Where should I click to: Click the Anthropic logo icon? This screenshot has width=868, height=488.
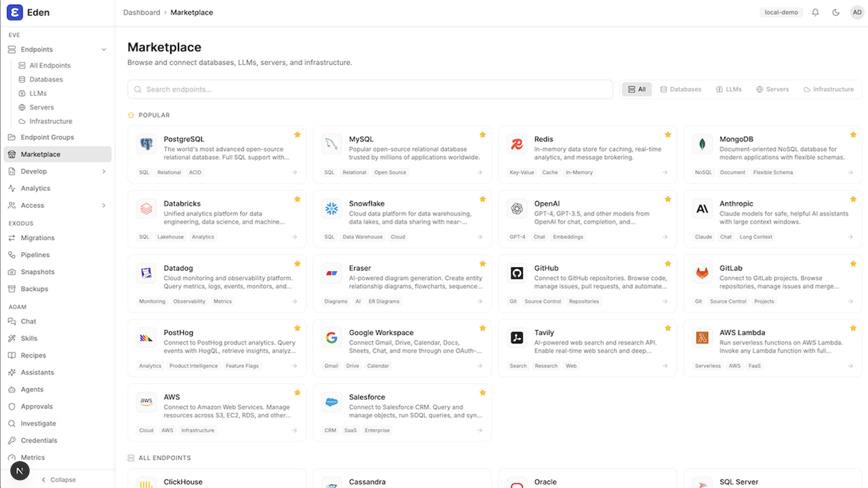[x=702, y=209]
